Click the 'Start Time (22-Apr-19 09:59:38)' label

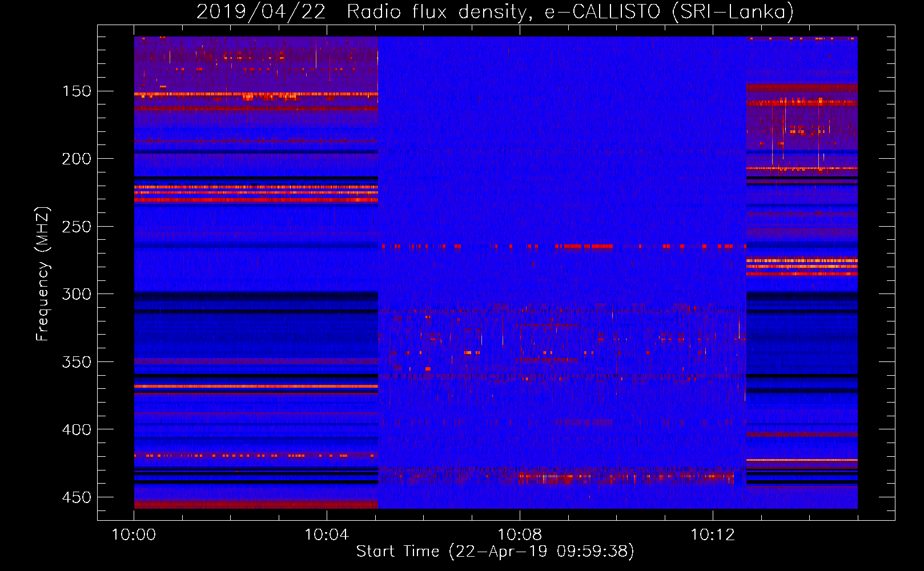[x=495, y=552]
